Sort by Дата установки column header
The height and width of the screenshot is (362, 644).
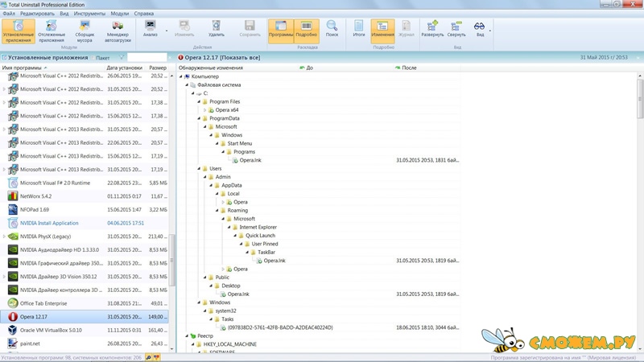click(125, 68)
